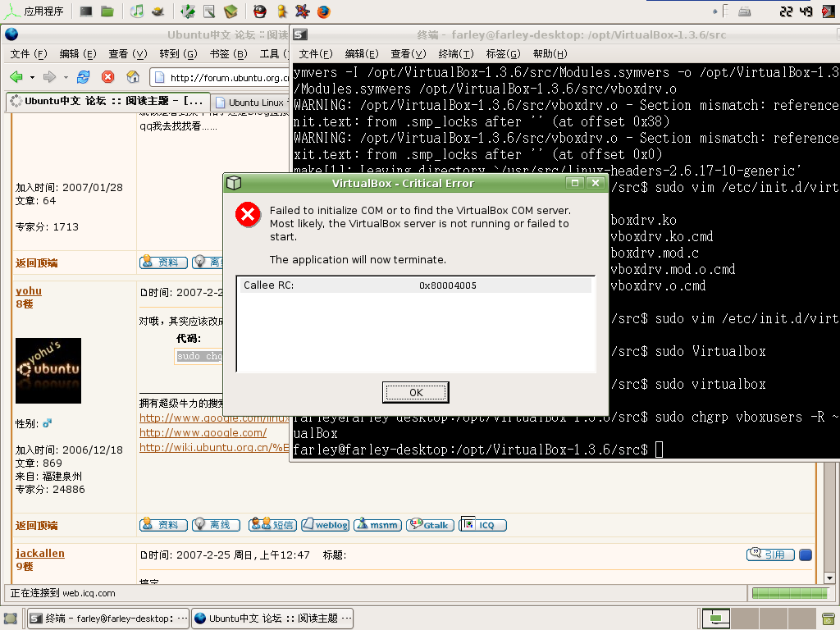Launch GIMP from the top panel
The width and height of the screenshot is (840, 630).
point(157,11)
